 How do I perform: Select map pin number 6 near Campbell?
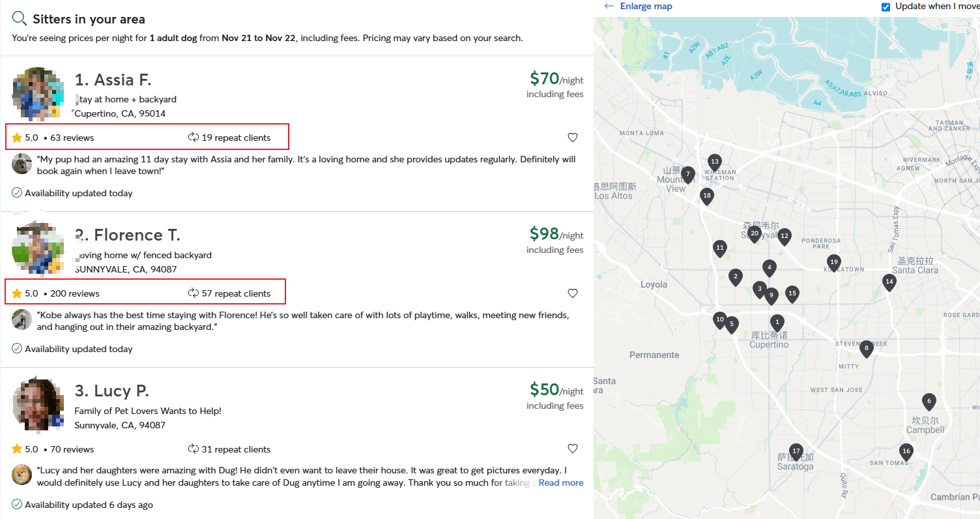[x=929, y=401]
